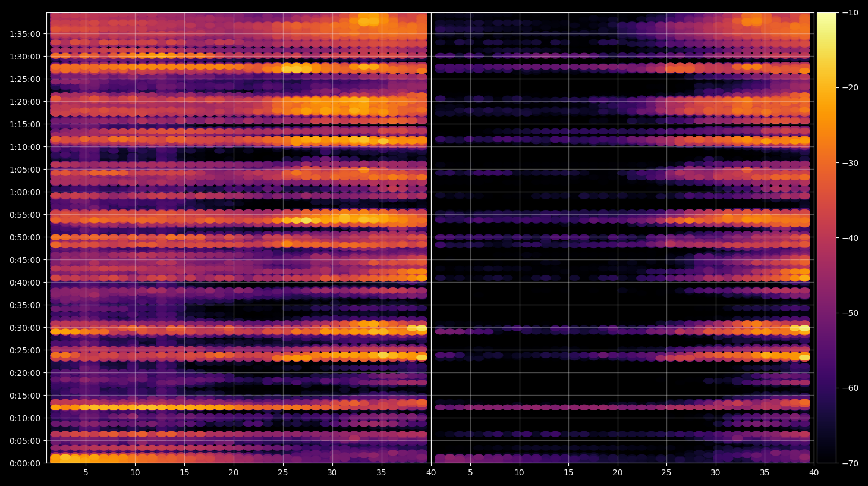Click the 1:15:00 time axis label
This screenshot has width=868, height=486.
[x=25, y=124]
